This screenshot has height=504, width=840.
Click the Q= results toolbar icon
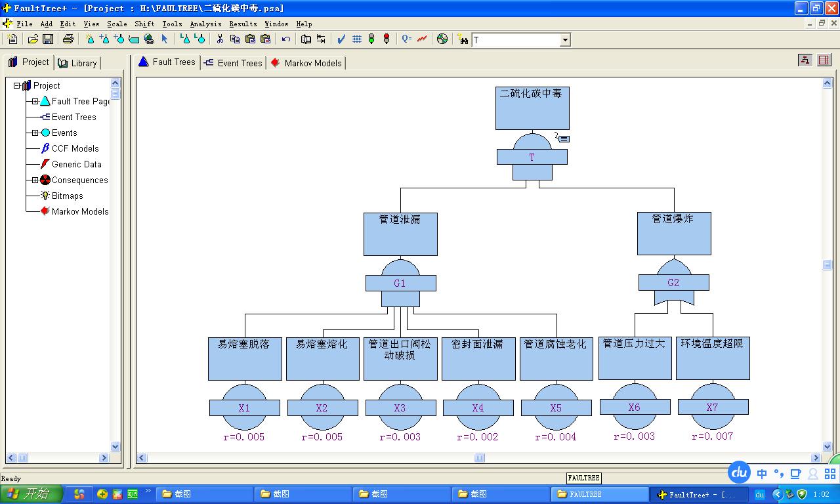click(x=407, y=39)
